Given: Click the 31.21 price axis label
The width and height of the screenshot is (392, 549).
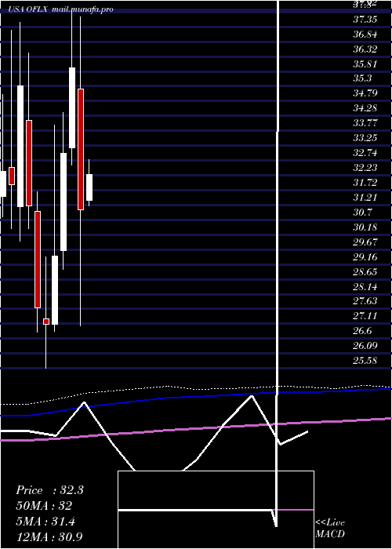Looking at the screenshot, I should click(x=365, y=197).
